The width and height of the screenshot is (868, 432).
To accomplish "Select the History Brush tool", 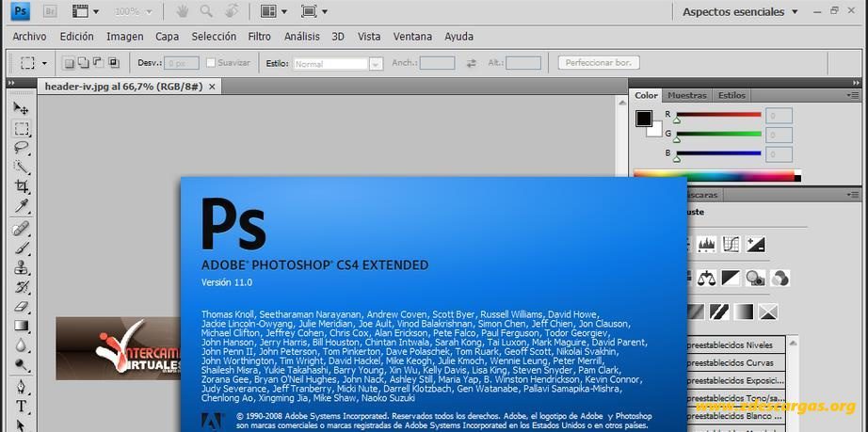I will click(x=21, y=287).
